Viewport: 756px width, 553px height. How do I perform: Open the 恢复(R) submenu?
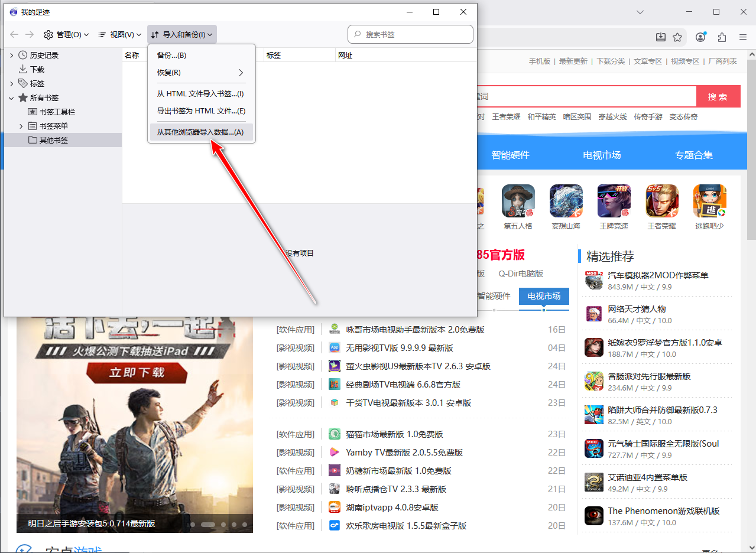coord(202,73)
